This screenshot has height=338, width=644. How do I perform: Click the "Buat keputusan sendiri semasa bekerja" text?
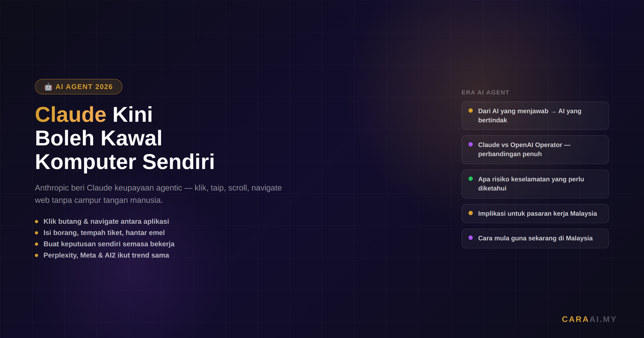[109, 244]
